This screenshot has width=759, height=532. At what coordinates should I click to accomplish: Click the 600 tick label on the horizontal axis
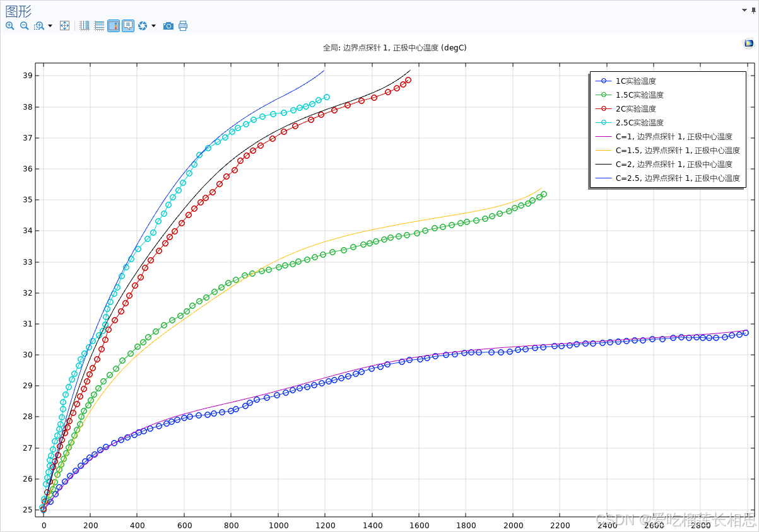click(184, 525)
